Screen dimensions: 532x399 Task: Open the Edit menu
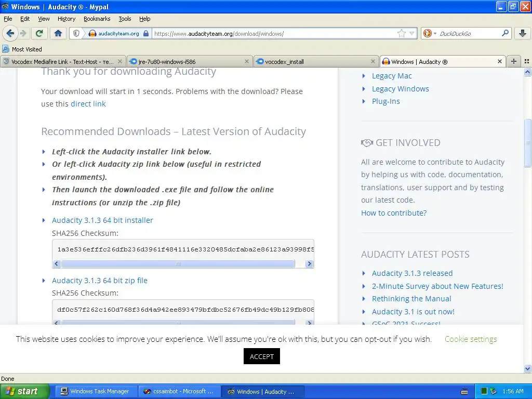[x=25, y=19]
